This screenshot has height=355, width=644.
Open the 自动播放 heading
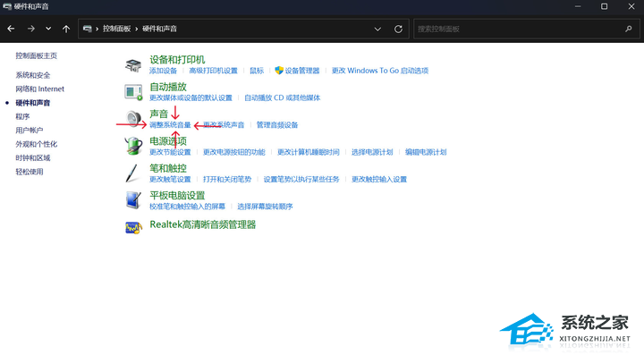point(168,87)
